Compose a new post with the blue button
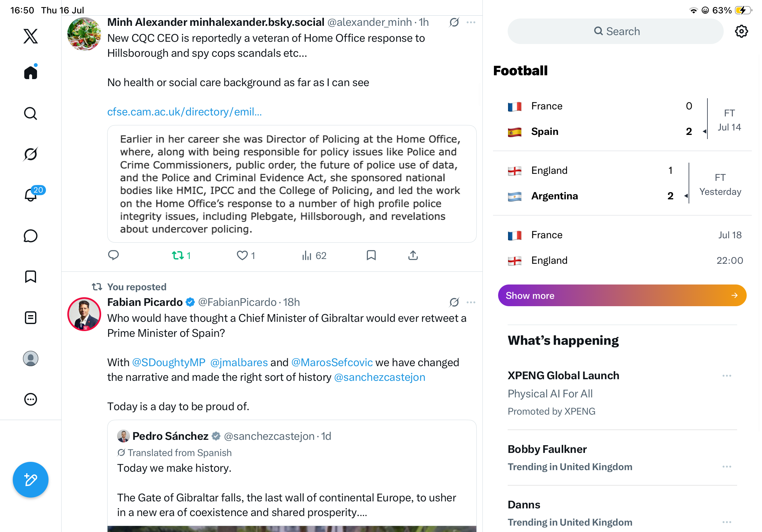This screenshot has width=762, height=532. [31, 480]
